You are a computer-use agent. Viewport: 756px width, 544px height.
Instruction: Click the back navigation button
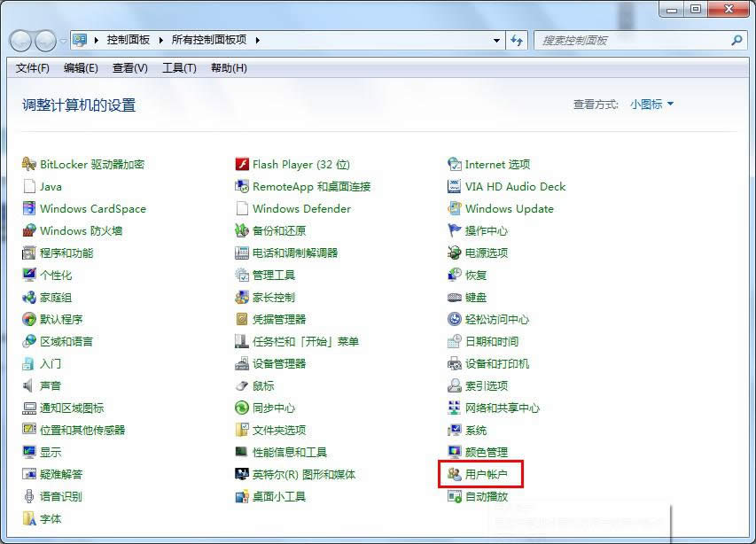pyautogui.click(x=19, y=41)
